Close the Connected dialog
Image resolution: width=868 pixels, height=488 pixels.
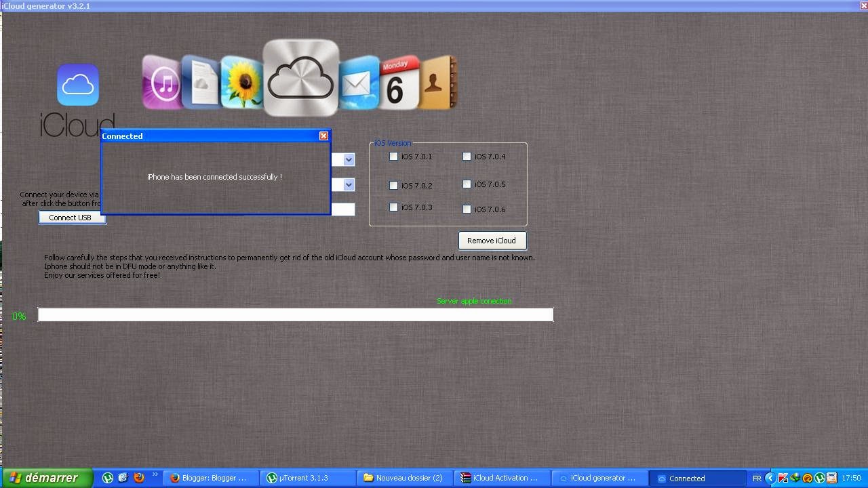[x=323, y=136]
